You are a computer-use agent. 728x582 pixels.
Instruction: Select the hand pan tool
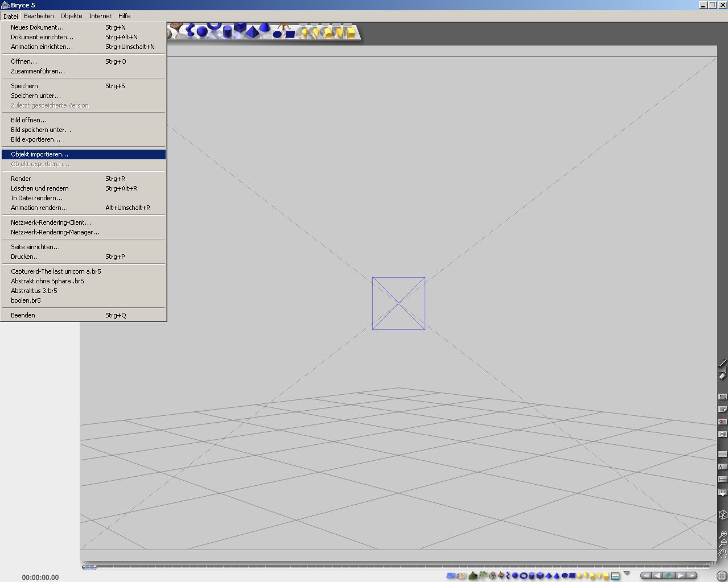723,554
